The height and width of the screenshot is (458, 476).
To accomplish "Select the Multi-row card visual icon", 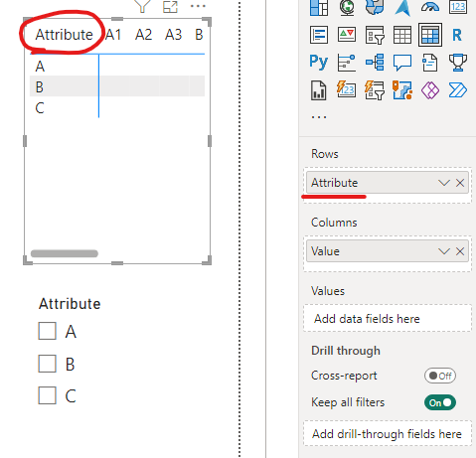I will point(319,35).
